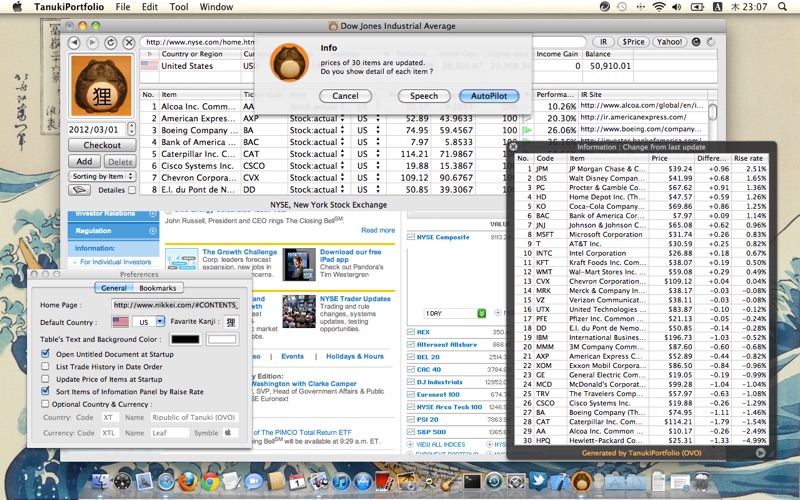The image size is (800, 500).
Task: Click the green arrow icon on Boeing row
Action: point(527,130)
